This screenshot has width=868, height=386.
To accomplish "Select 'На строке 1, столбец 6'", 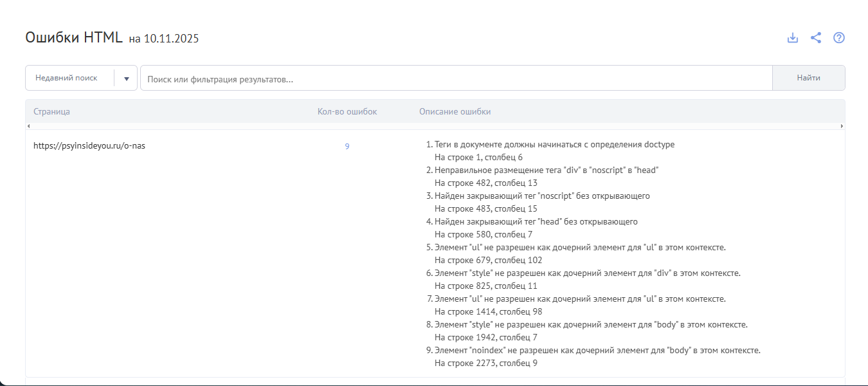I will (479, 158).
